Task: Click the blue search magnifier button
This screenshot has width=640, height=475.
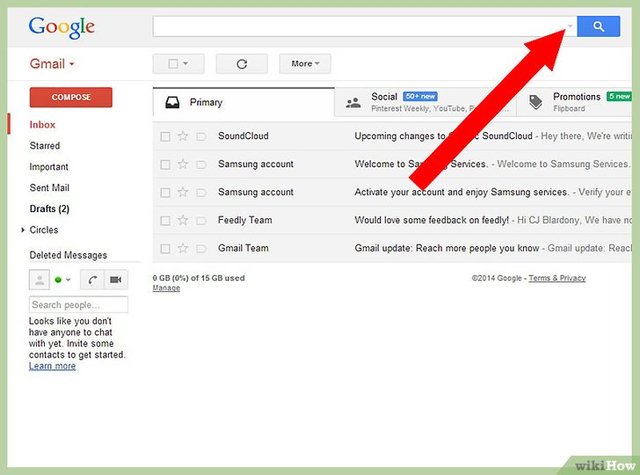Action: point(598,27)
